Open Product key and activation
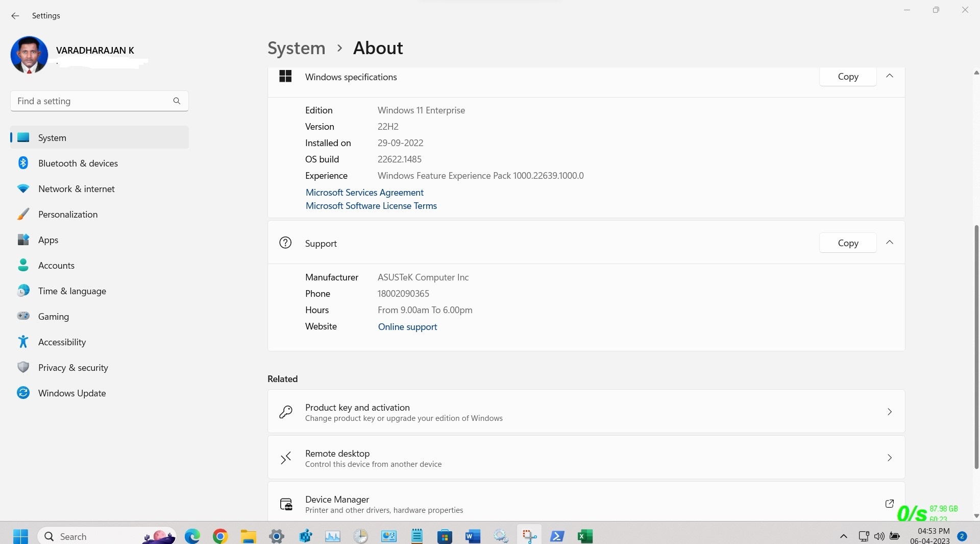This screenshot has width=980, height=544. pos(586,412)
